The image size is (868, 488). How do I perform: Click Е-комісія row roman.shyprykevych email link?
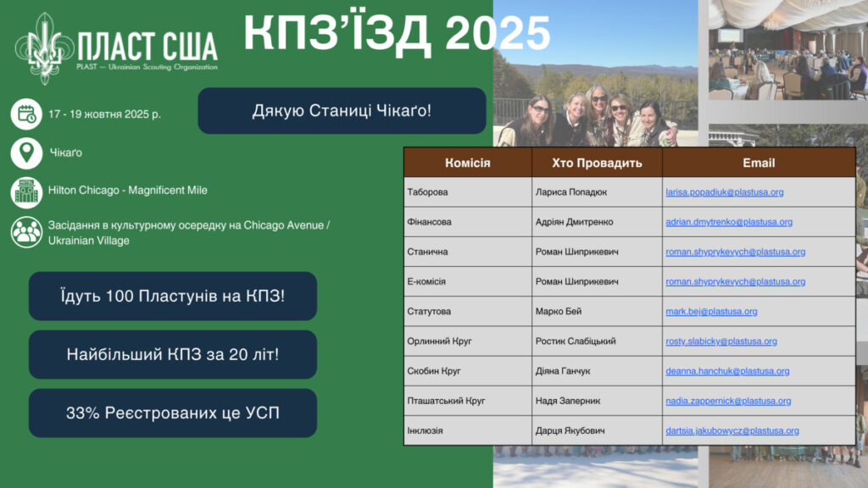click(x=735, y=281)
